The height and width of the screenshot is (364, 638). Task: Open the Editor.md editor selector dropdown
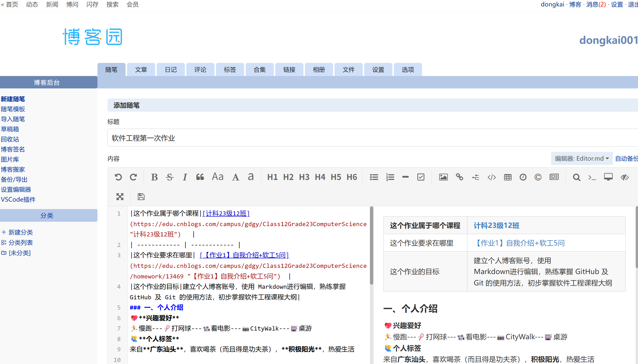[582, 159]
